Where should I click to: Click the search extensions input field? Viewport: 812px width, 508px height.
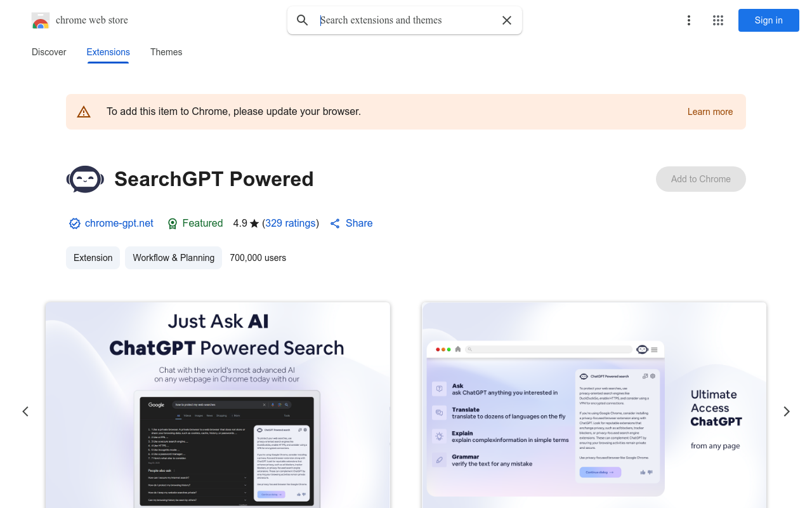pyautogui.click(x=404, y=20)
